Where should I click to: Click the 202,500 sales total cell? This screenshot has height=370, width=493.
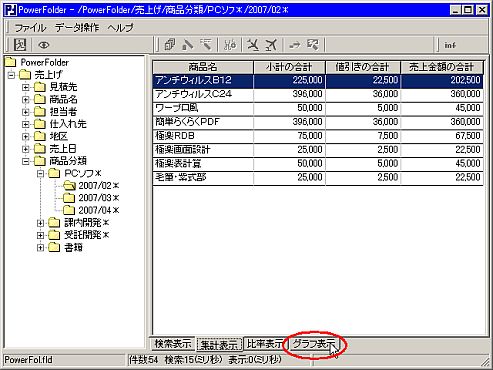(x=442, y=80)
